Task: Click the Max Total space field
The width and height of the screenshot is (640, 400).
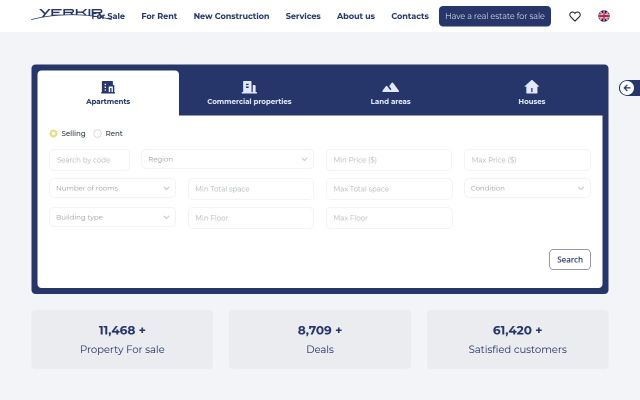Action: click(x=389, y=189)
